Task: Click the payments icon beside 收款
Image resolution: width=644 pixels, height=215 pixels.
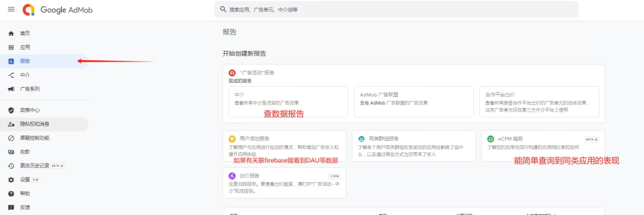Action: point(11,152)
